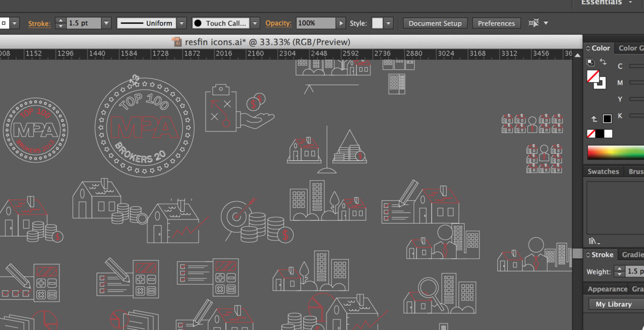Select the magnifying glass over buildings artwork

440,293
